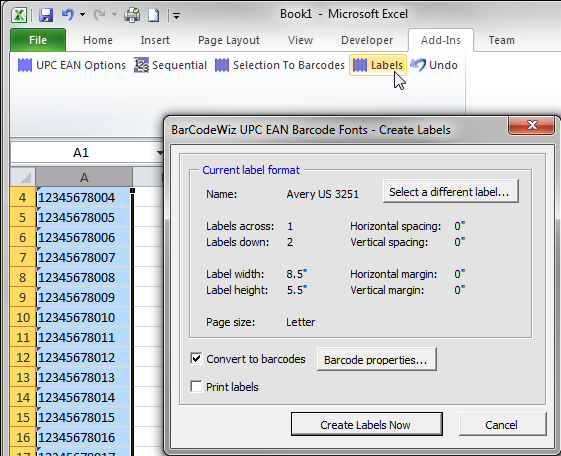This screenshot has width=561, height=456.
Task: Click cell containing 12345678016
Action: [x=84, y=437]
